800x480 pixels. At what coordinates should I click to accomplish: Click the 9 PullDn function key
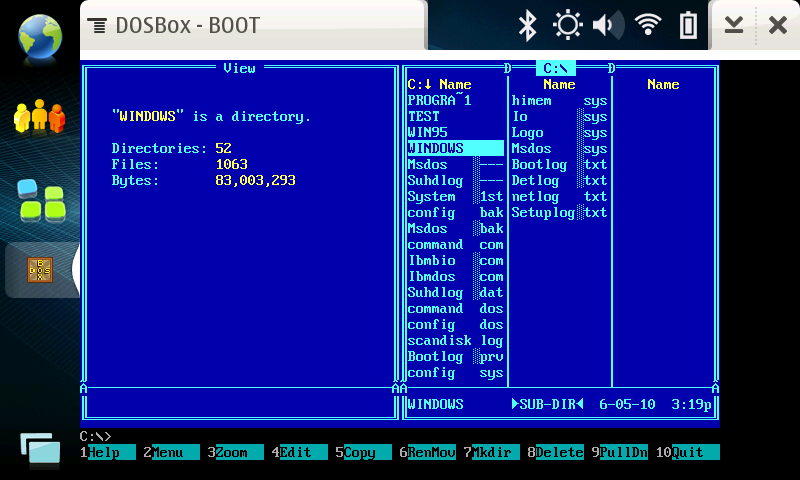tap(619, 452)
